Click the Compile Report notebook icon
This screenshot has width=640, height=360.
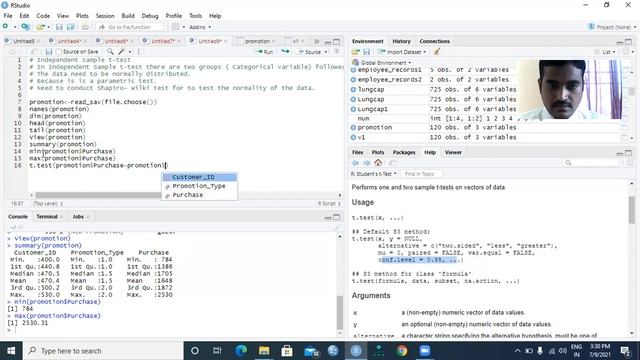pyautogui.click(x=140, y=52)
